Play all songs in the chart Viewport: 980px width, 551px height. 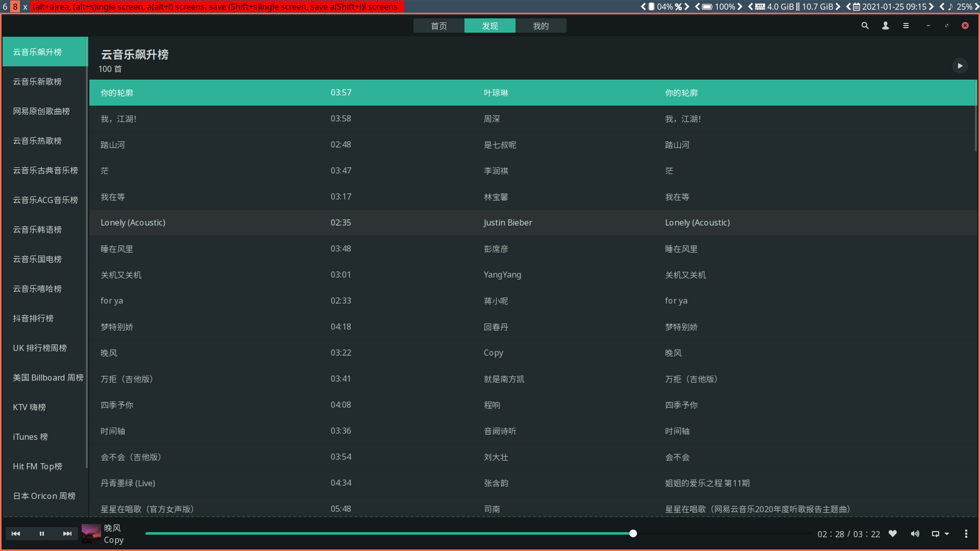960,66
